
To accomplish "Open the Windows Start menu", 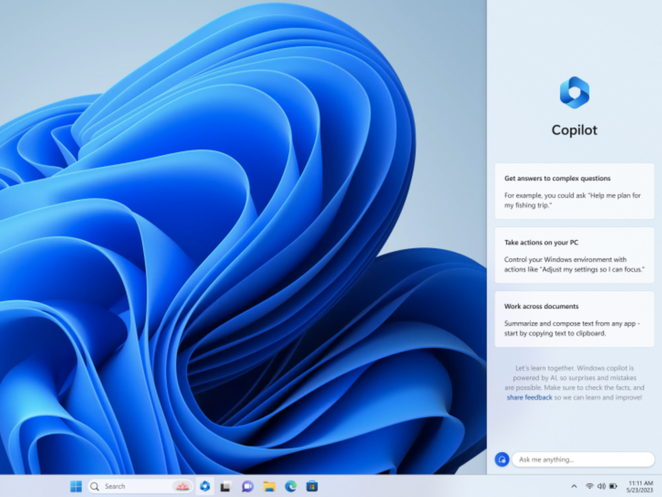I will 76,486.
